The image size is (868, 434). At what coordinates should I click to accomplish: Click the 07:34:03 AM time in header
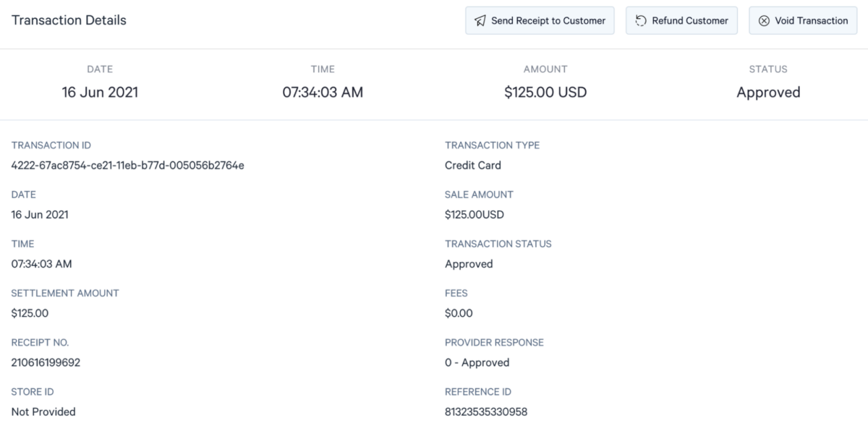pos(323,92)
